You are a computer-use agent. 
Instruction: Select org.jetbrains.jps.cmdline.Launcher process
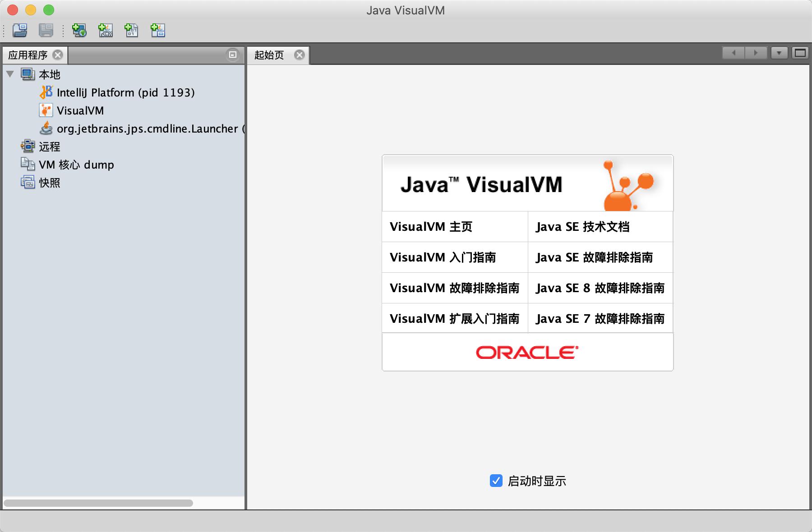pos(151,128)
